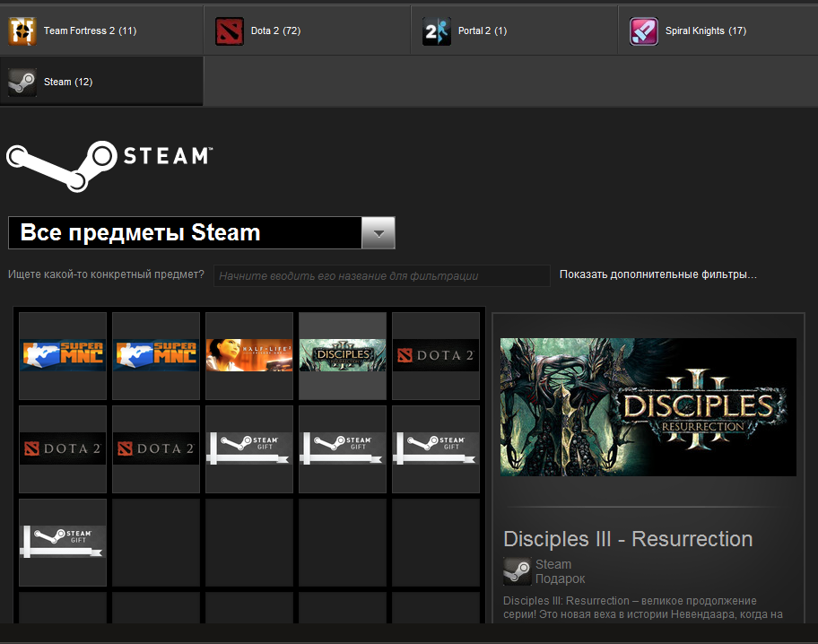Select the first Dota 2 item in second row

63,449
